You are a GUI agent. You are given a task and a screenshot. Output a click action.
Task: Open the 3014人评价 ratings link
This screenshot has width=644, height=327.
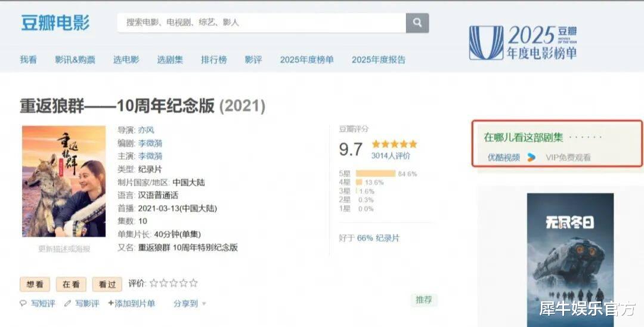[391, 156]
